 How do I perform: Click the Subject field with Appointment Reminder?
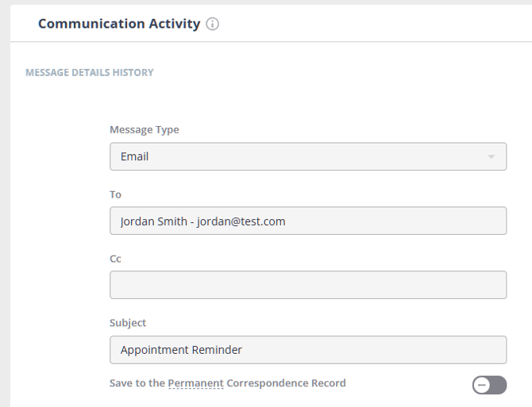(x=307, y=349)
